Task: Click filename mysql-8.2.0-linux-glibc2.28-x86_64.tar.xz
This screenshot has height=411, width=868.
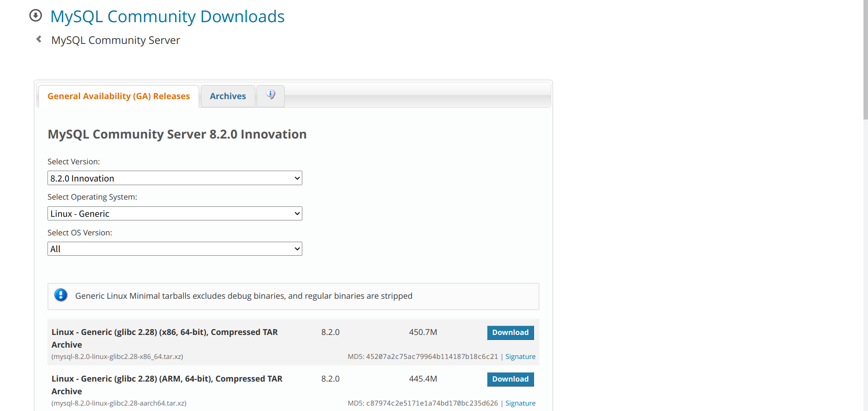Action: (117, 357)
